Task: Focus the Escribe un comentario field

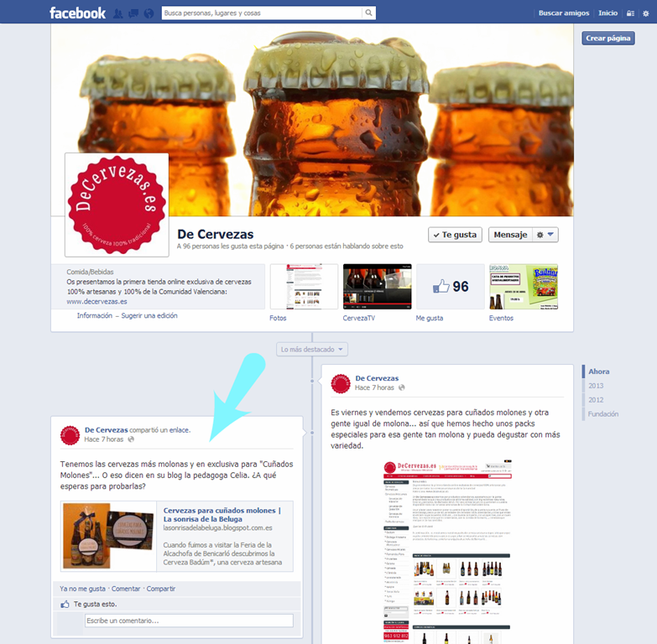Action: coord(189,621)
